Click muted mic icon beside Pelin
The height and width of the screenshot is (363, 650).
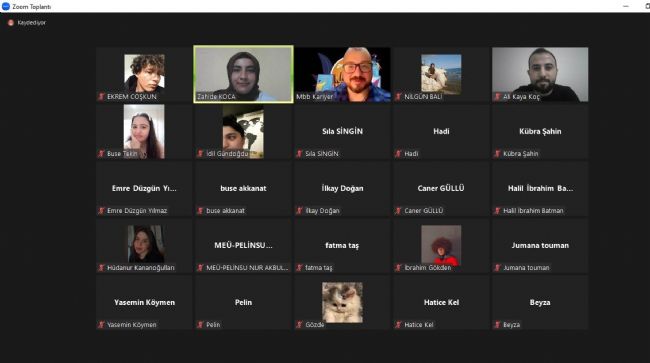[x=200, y=325]
